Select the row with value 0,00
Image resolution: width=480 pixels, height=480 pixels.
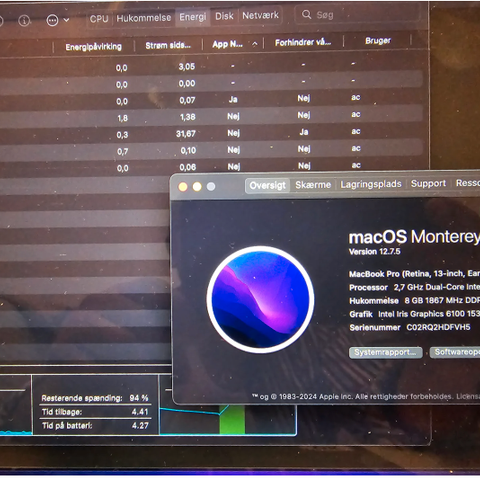[x=212, y=83]
